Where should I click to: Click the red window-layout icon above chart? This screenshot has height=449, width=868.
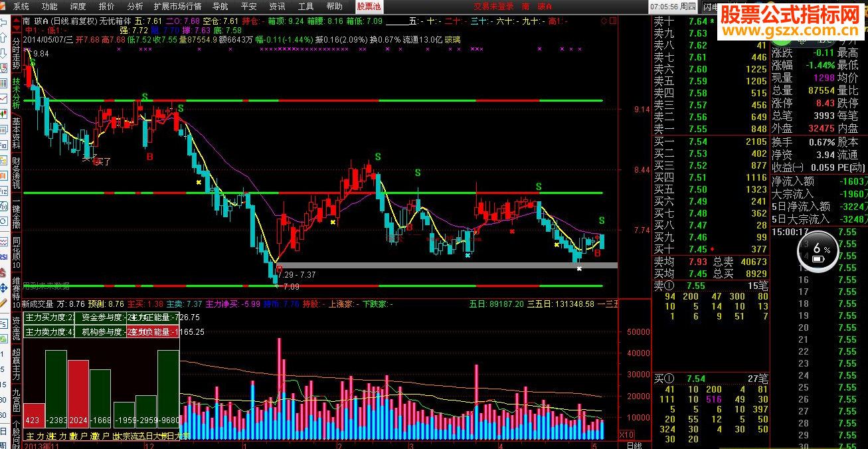pyautogui.click(x=614, y=21)
